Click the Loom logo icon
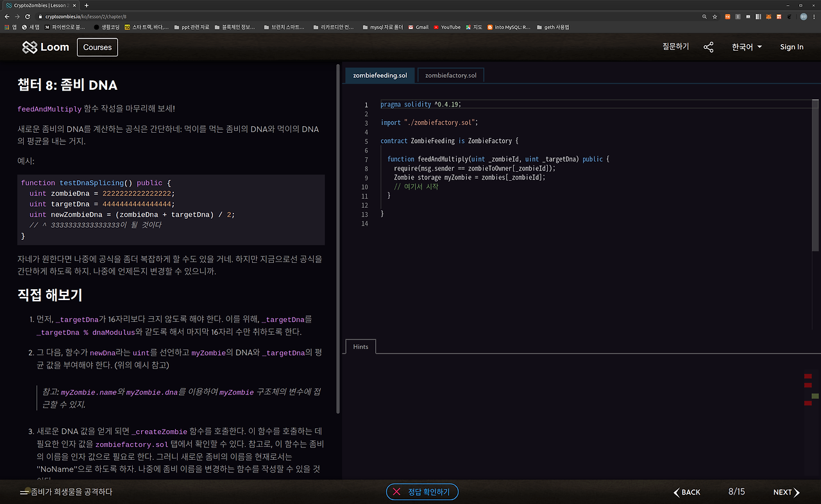This screenshot has height=504, width=821. [30, 47]
